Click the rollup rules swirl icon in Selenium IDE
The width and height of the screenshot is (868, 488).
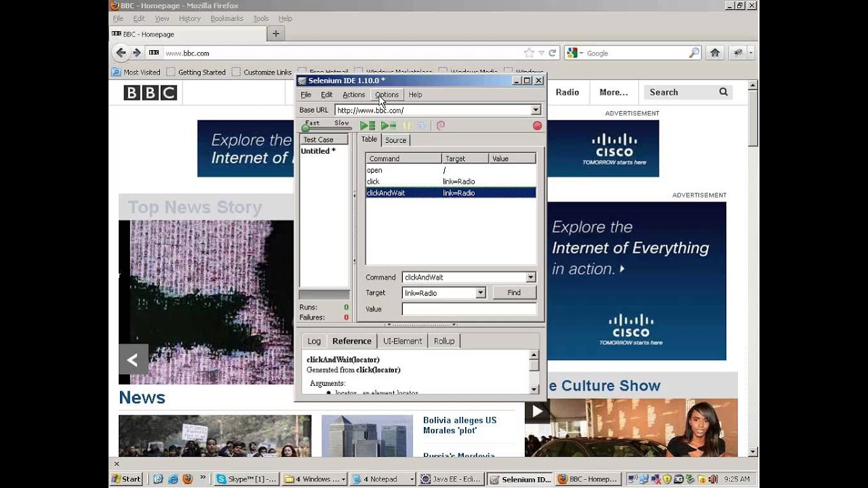click(x=441, y=125)
